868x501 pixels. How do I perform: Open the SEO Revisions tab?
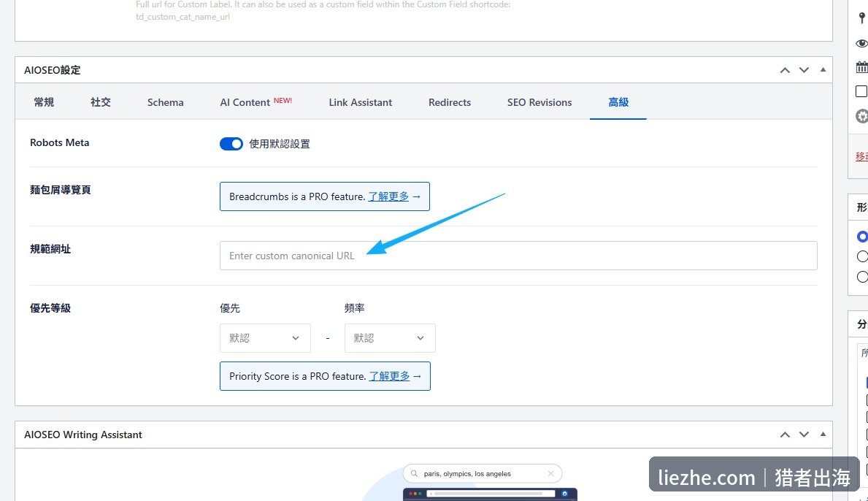coord(539,102)
